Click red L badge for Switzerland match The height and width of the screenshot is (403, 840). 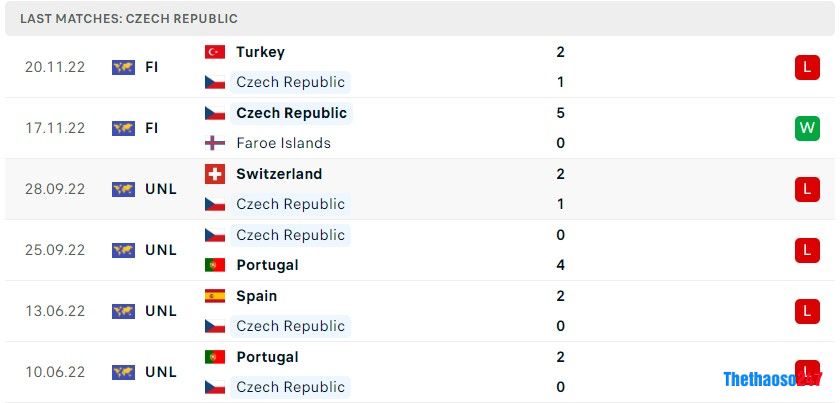[807, 189]
